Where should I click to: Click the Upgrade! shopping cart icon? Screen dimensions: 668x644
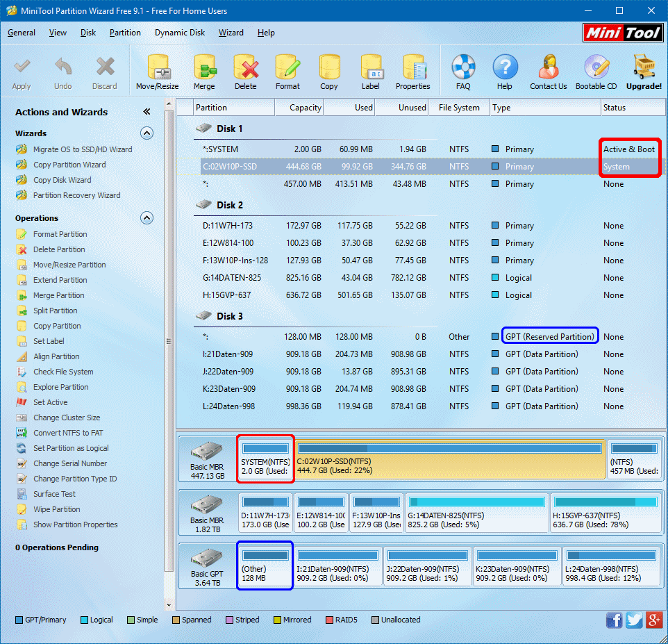[644, 68]
